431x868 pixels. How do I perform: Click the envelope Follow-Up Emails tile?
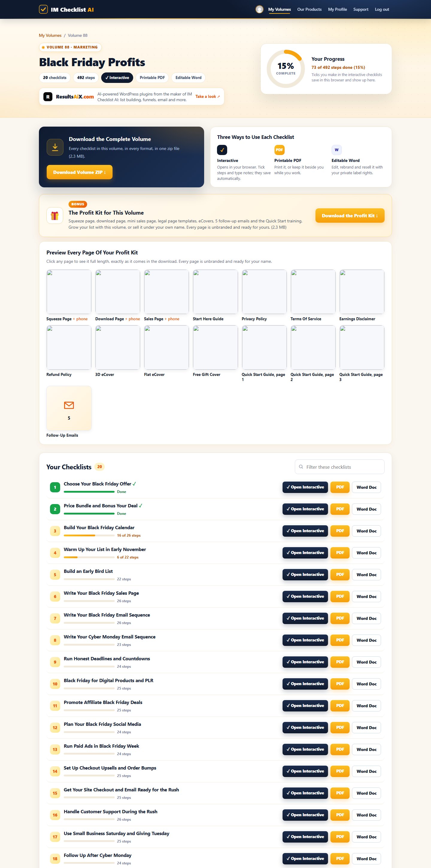click(69, 408)
